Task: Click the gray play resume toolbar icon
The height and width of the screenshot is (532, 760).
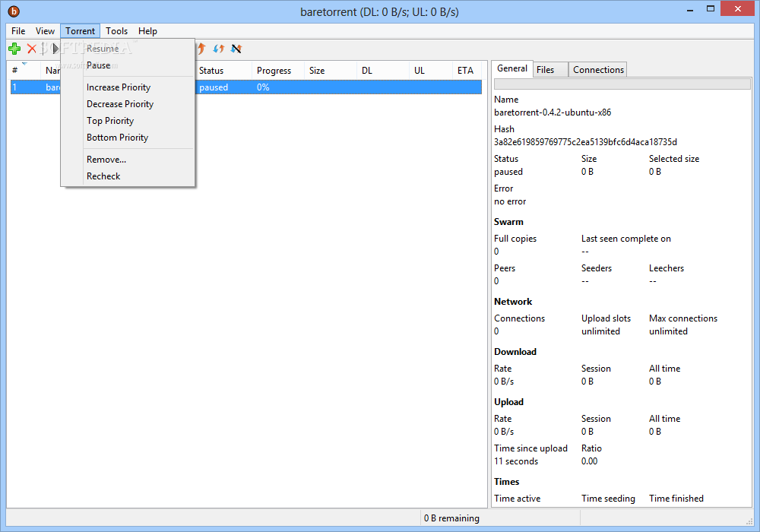Action: pos(55,49)
